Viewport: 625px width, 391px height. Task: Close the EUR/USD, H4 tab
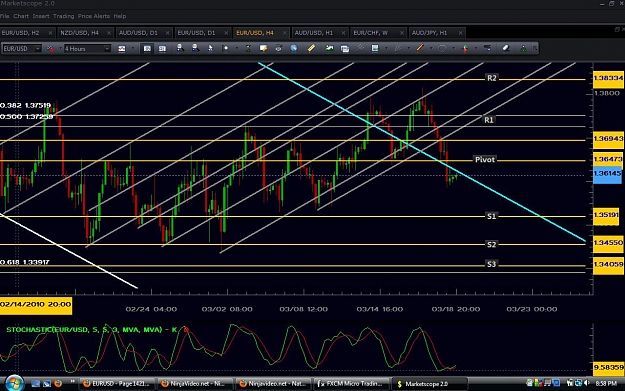pos(285,33)
